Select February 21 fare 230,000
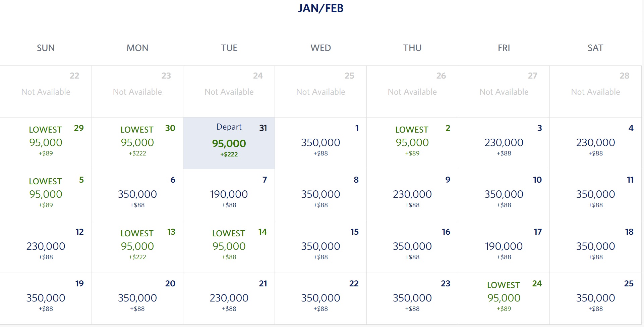The image size is (644, 327). (x=229, y=298)
